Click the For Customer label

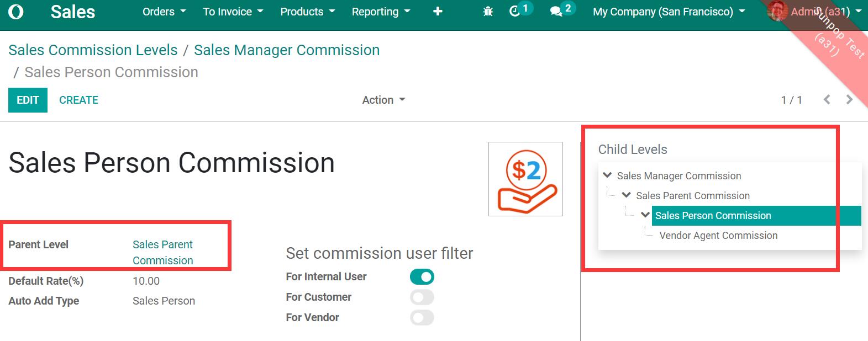click(319, 297)
